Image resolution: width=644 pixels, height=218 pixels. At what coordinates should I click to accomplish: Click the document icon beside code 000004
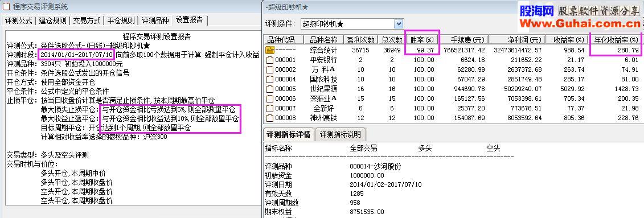[x=270, y=79]
